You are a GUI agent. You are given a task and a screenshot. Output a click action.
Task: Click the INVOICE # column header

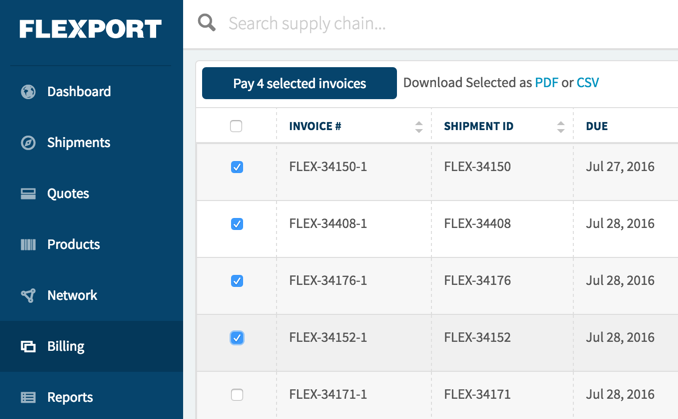pyautogui.click(x=315, y=126)
